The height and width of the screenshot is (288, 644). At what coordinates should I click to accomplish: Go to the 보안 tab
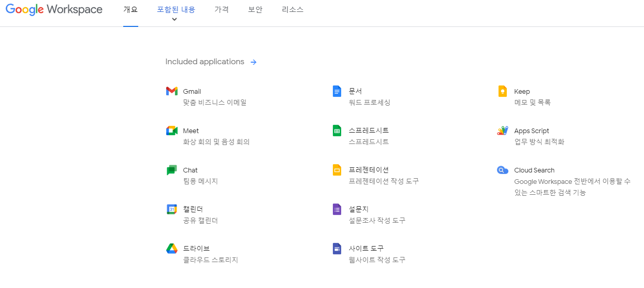tap(255, 9)
